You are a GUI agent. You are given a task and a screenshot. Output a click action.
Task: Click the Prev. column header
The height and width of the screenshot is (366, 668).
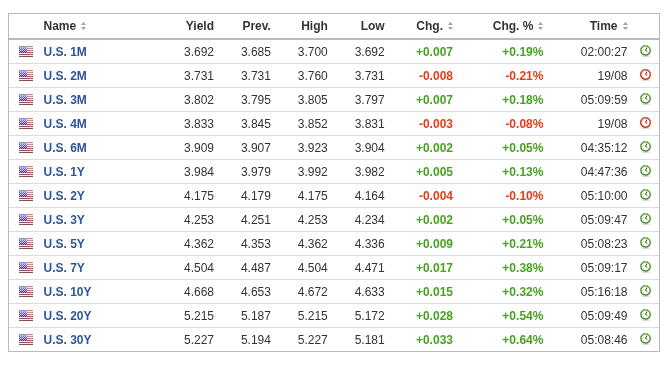(256, 26)
